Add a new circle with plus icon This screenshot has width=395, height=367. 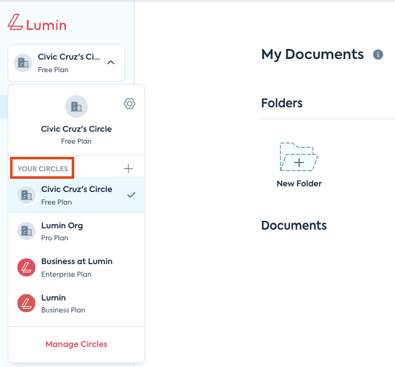(128, 168)
